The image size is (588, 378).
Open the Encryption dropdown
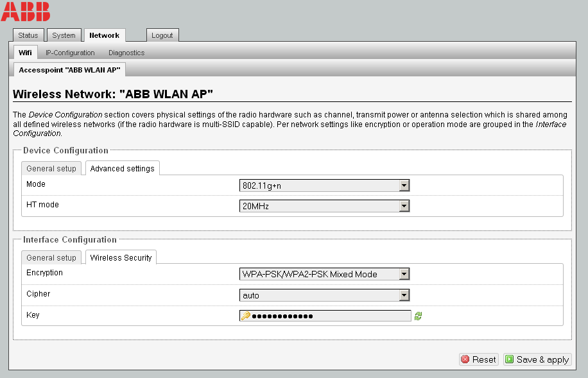[x=324, y=274]
